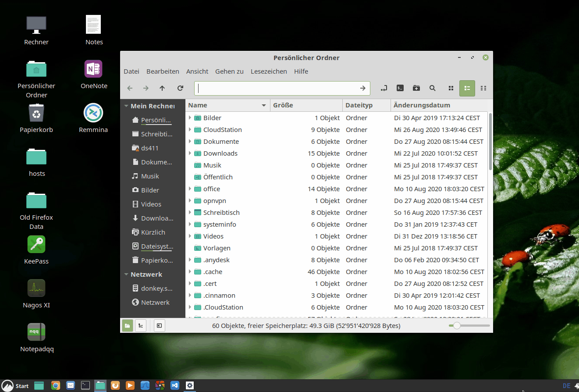This screenshot has height=392, width=579.
Task: Click the elevated privileges folder icon
Action: click(x=416, y=88)
